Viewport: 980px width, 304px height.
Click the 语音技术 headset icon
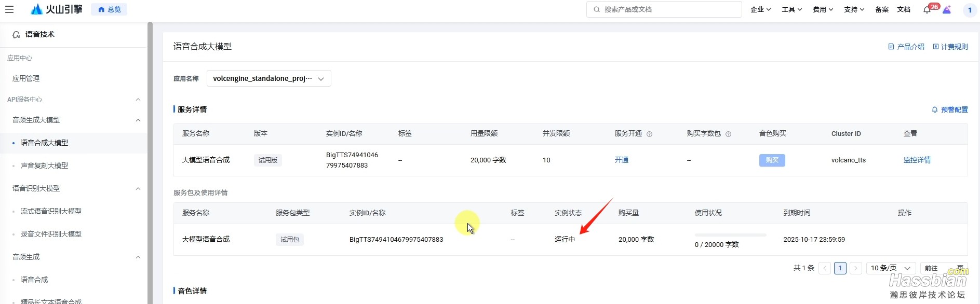[16, 35]
